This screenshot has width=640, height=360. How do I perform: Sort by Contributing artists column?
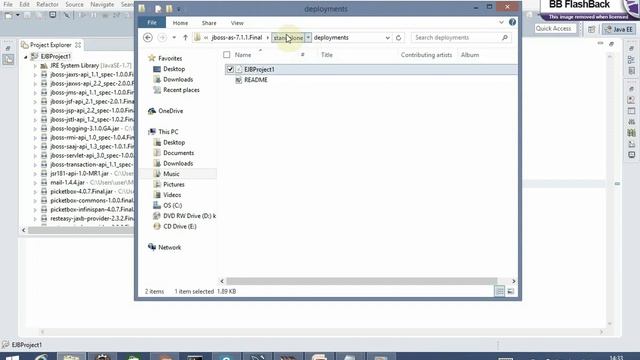click(x=426, y=55)
